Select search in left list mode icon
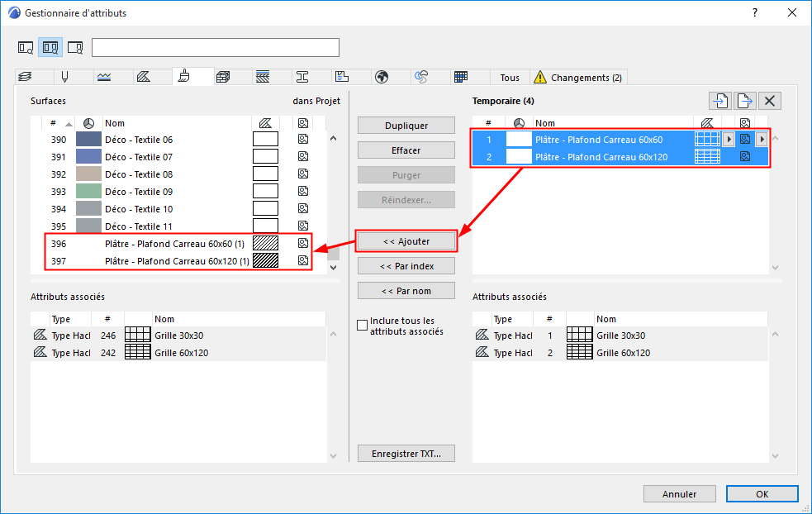Screen dimensions: 812x514 pos(26,48)
